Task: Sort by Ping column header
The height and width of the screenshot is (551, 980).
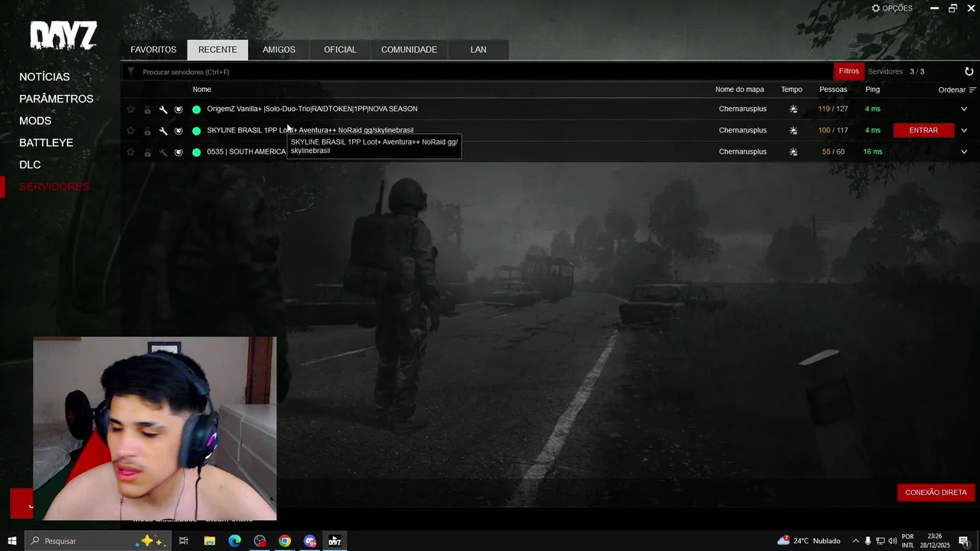Action: (x=872, y=90)
